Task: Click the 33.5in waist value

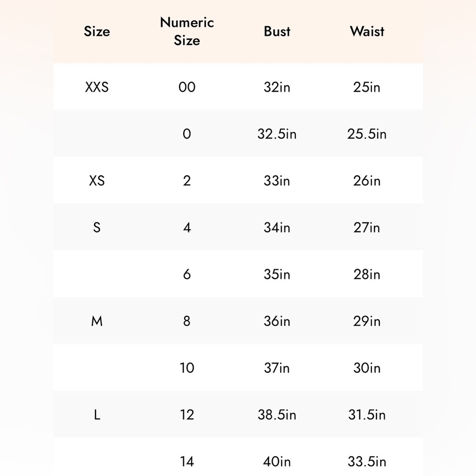Action: point(367,461)
